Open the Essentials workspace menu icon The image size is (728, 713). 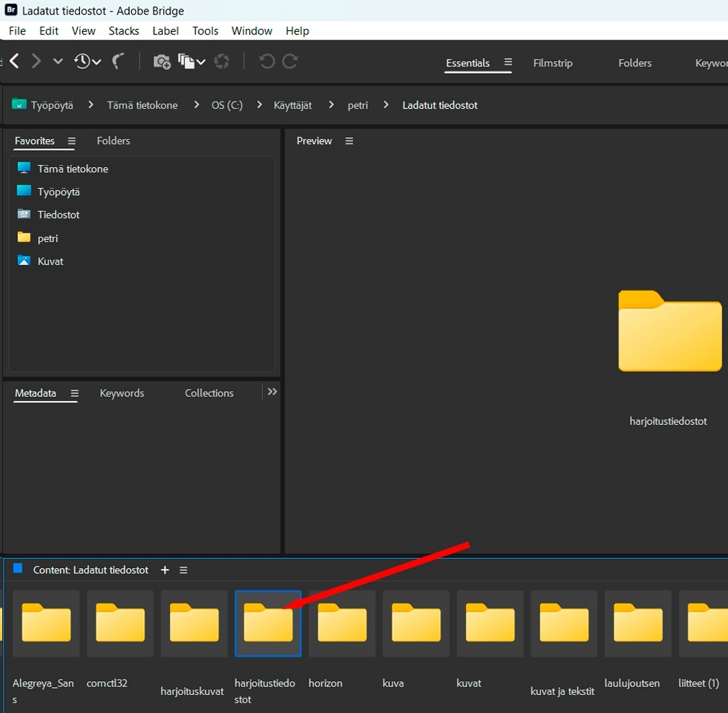click(x=508, y=63)
